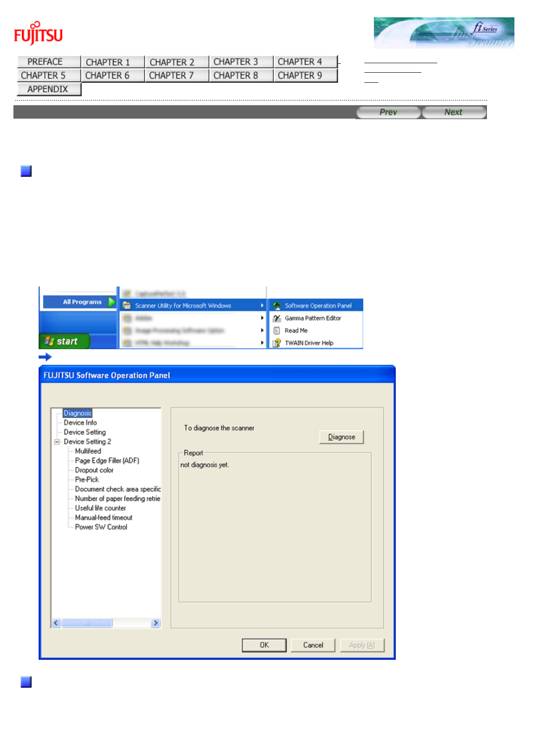Image resolution: width=534 pixels, height=756 pixels.
Task: Click OK in Software Operation Panel
Action: (x=264, y=645)
